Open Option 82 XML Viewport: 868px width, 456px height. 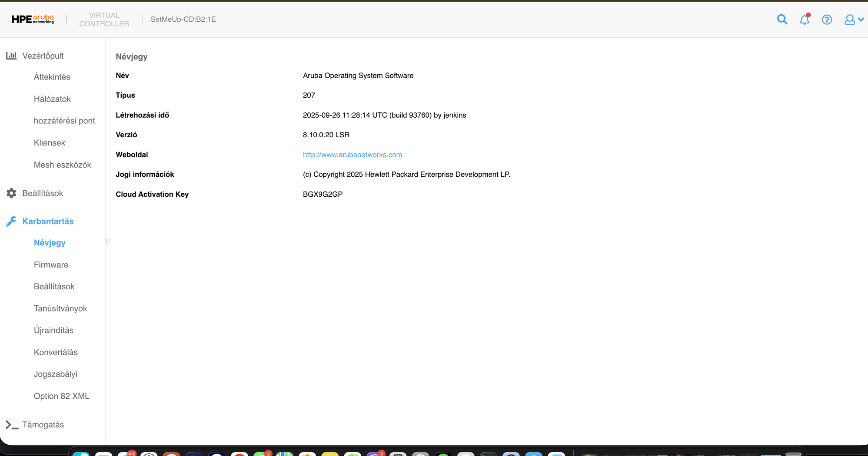(62, 396)
